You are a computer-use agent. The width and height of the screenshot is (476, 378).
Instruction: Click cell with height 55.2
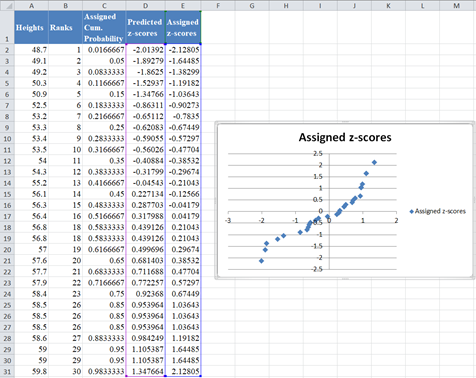coord(31,183)
